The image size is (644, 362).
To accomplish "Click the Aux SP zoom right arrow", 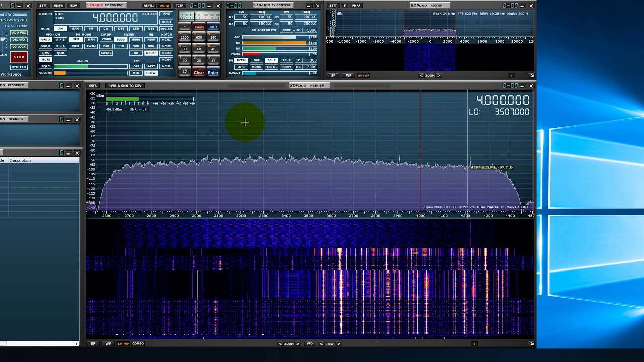I will tap(438, 76).
